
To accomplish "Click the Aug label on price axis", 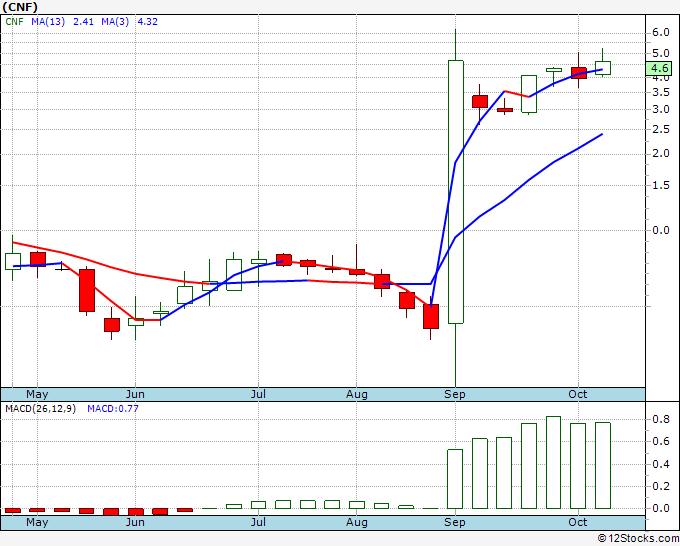I will coord(356,394).
